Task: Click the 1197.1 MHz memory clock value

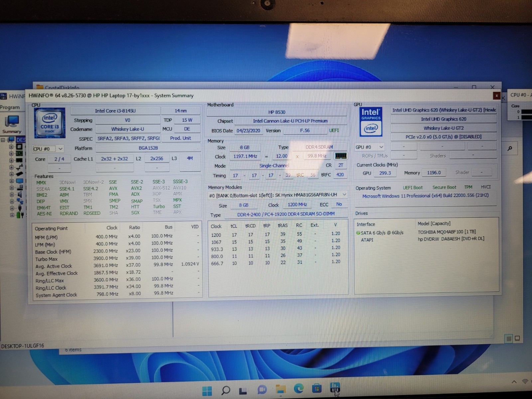Action: [245, 156]
